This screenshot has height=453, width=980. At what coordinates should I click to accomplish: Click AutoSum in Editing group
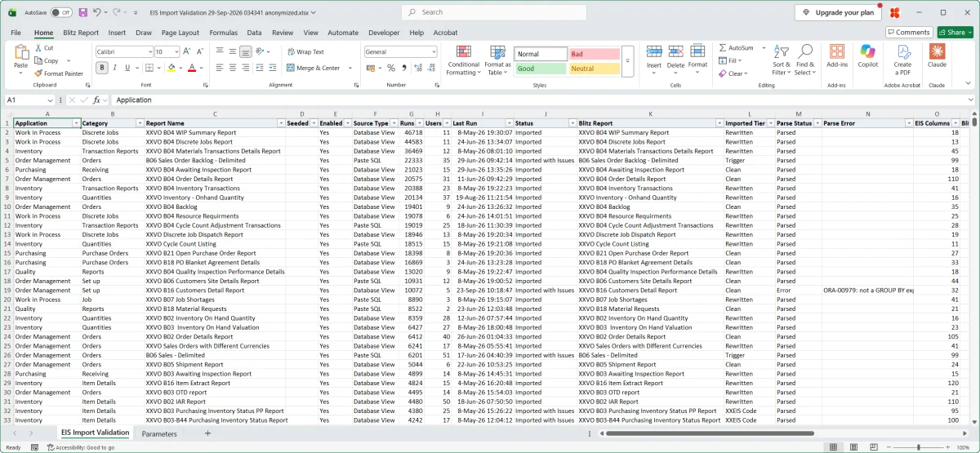click(x=737, y=48)
